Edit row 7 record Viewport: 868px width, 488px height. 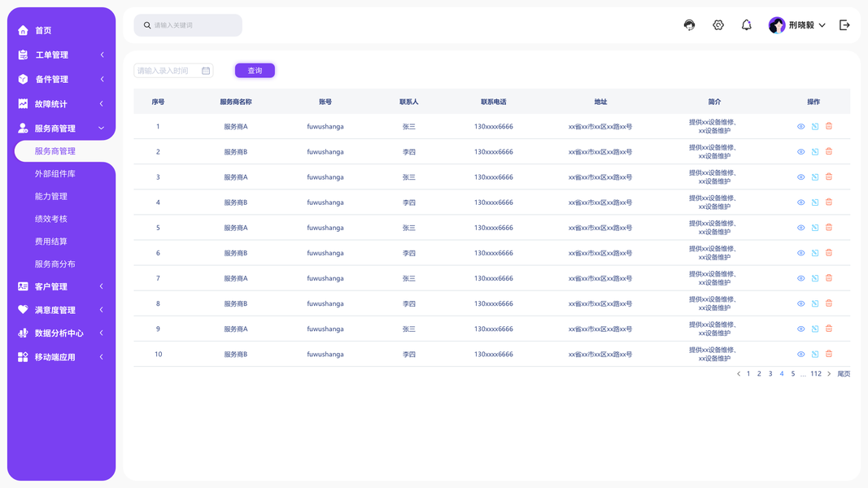(815, 279)
